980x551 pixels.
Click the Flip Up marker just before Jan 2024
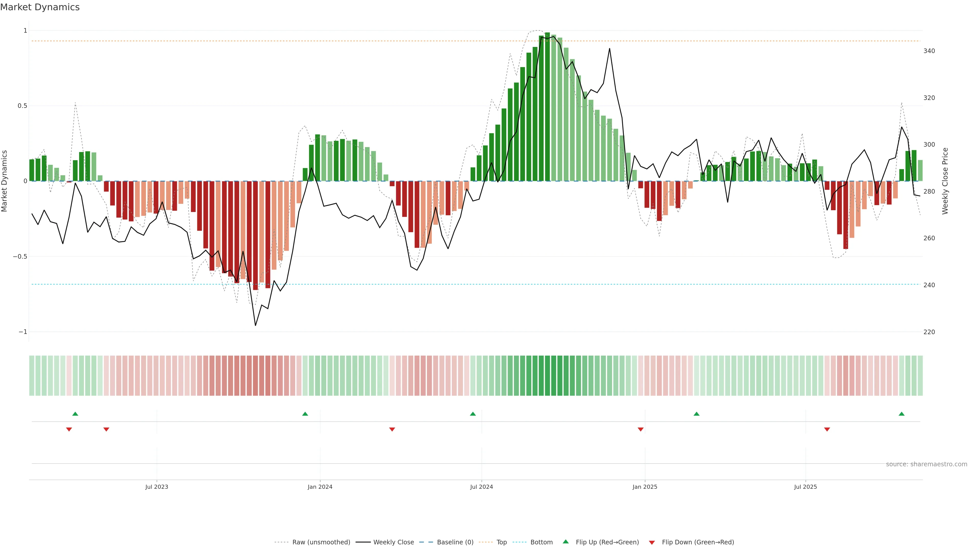(x=305, y=414)
